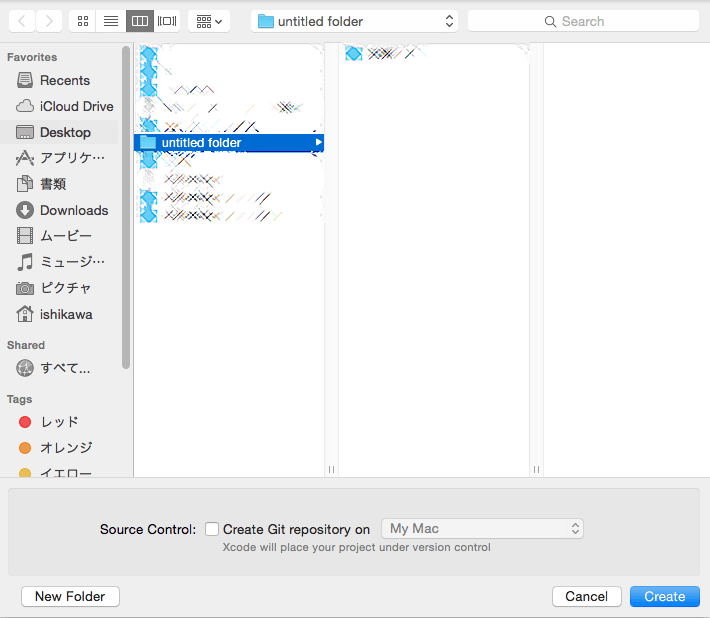Click the New Folder button

point(70,596)
